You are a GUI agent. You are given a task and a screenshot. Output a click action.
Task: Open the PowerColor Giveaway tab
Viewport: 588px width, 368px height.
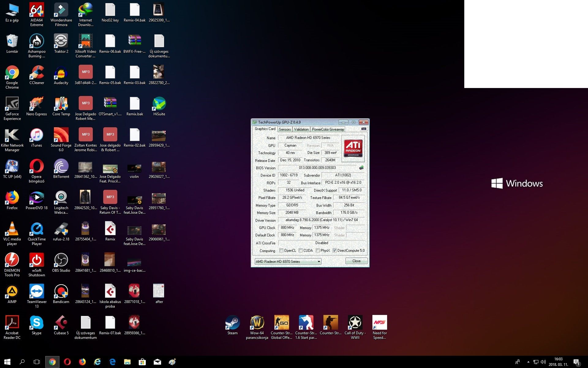(x=328, y=129)
